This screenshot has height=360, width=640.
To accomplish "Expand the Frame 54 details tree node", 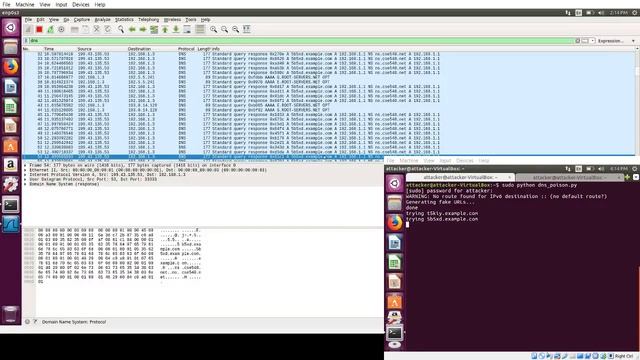I will pyautogui.click(x=25, y=165).
